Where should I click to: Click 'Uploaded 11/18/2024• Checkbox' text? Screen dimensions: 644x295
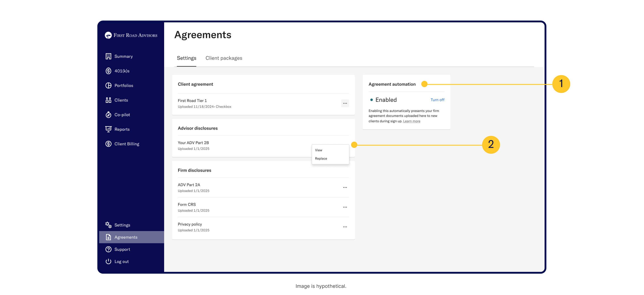tap(205, 107)
